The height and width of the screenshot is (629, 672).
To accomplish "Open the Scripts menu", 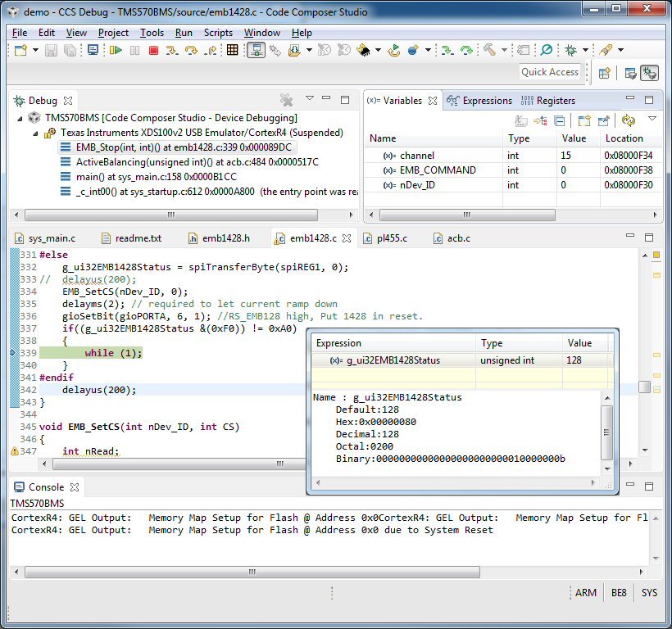I will point(218,33).
